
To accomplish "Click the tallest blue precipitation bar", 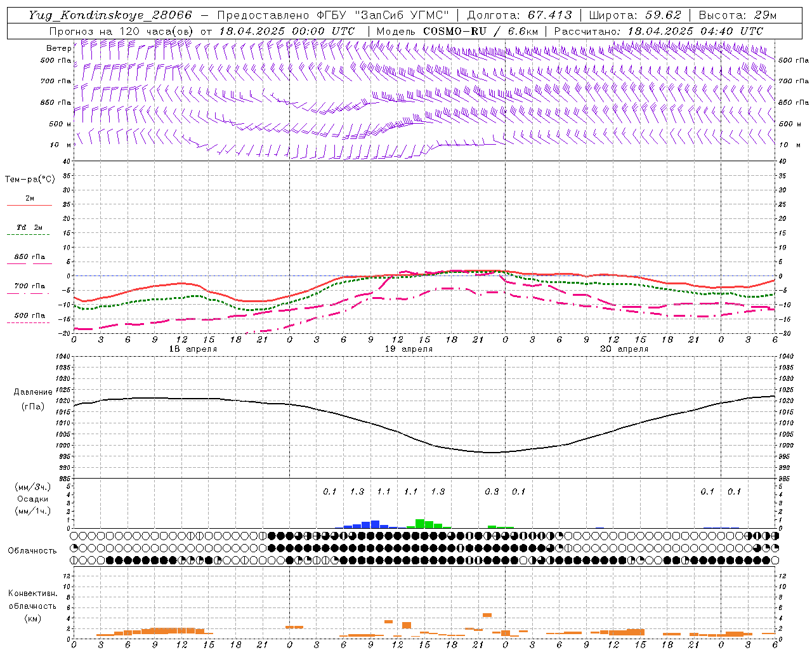I will [x=375, y=524].
